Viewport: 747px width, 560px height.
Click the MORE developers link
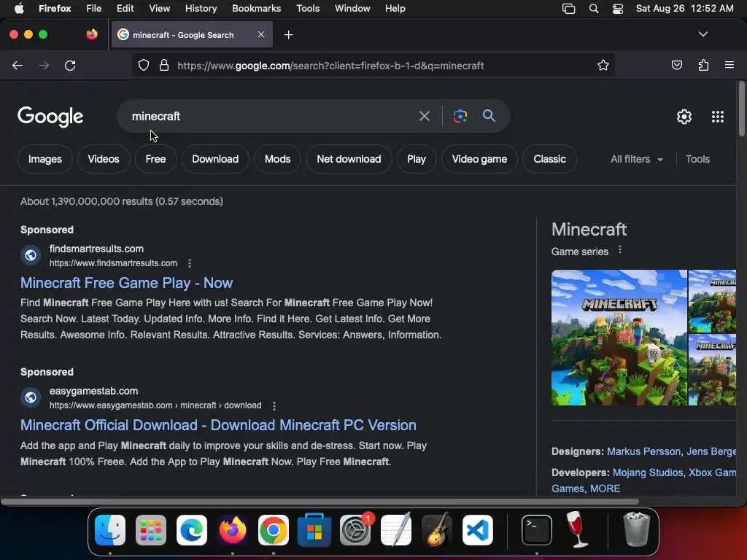[x=605, y=489]
